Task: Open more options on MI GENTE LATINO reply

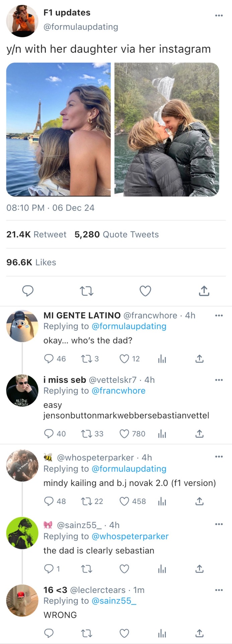Action: [x=219, y=316]
